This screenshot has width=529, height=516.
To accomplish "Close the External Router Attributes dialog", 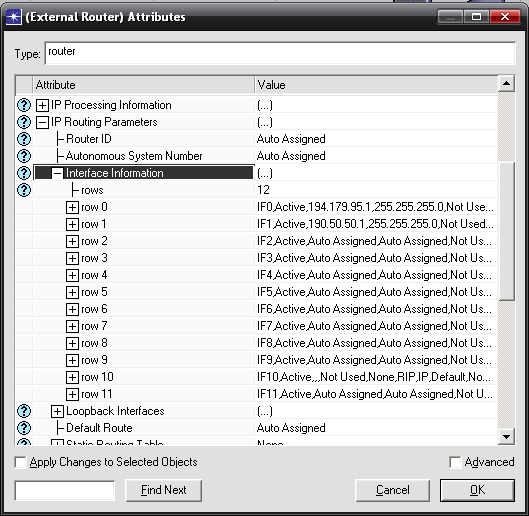I will (x=505, y=16).
